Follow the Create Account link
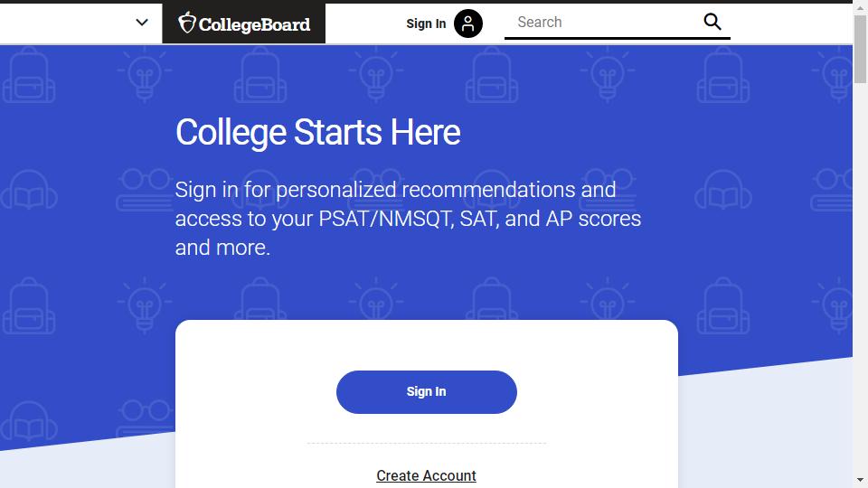 tap(426, 475)
